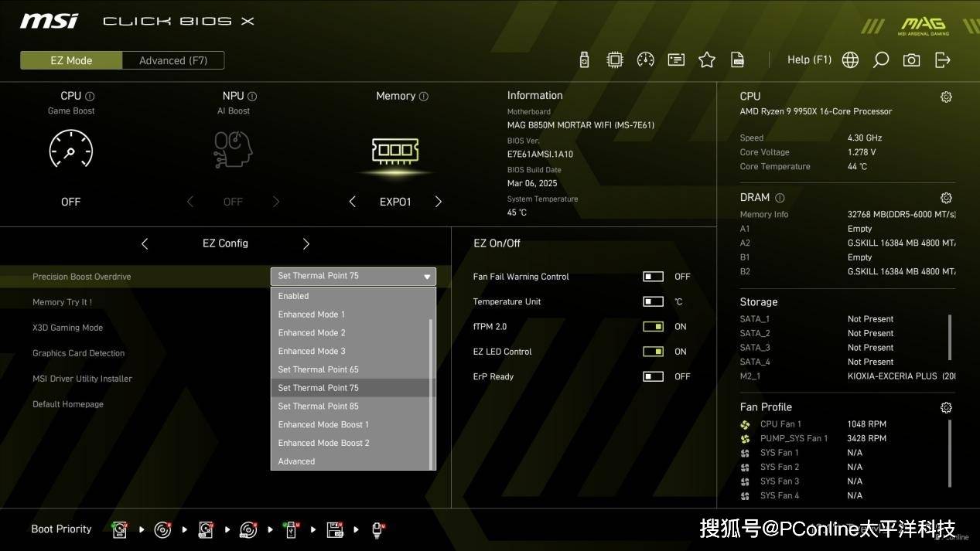Select the first Boot Priority hard disk icon

(x=119, y=529)
